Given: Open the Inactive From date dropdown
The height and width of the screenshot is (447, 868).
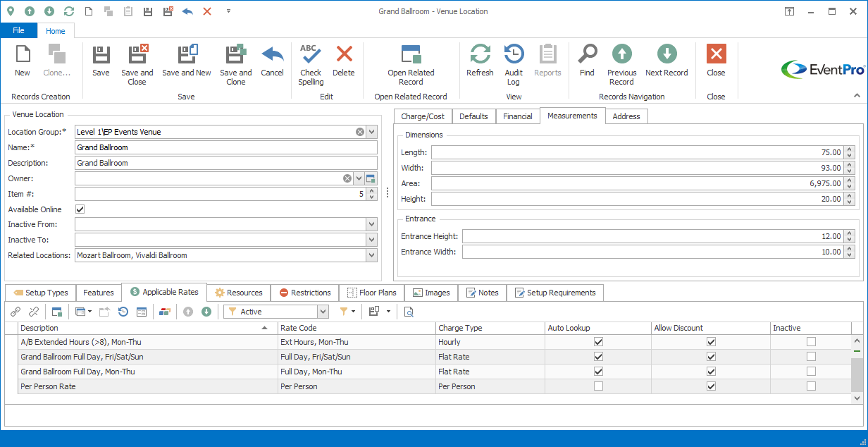Looking at the screenshot, I should pyautogui.click(x=372, y=224).
